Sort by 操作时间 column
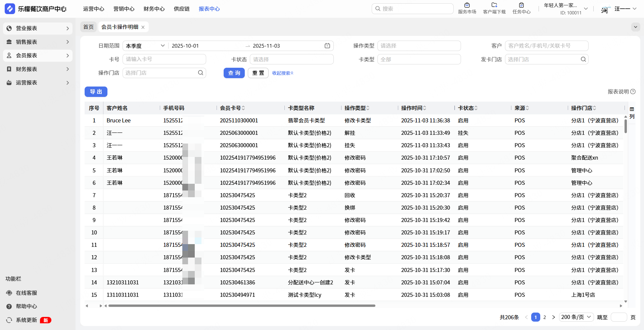This screenshot has height=330, width=644. pos(425,108)
